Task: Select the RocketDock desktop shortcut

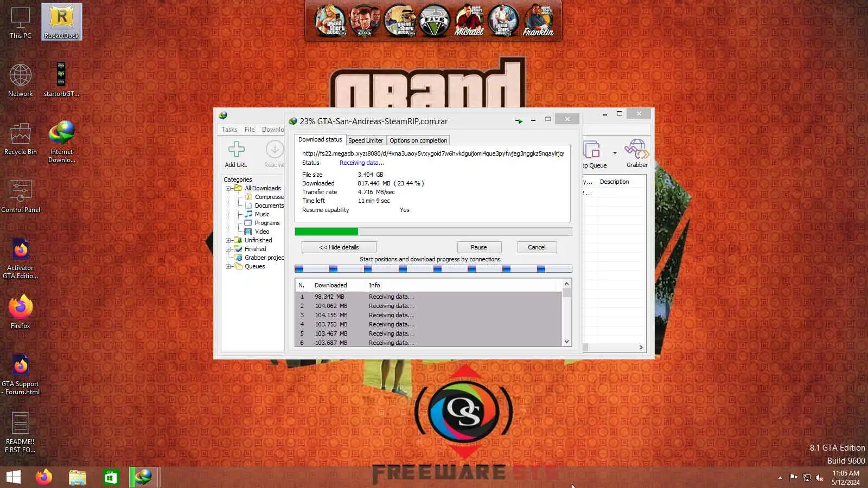Action: pyautogui.click(x=62, y=22)
